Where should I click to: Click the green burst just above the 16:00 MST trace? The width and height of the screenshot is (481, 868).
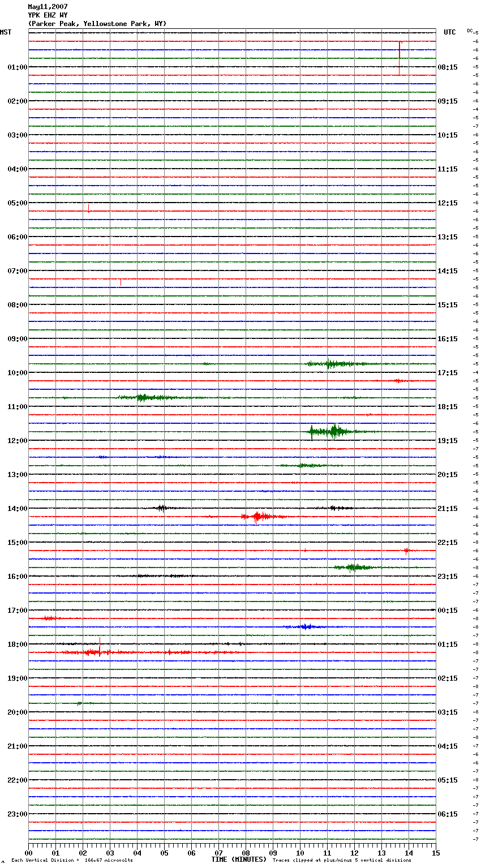pos(353,568)
